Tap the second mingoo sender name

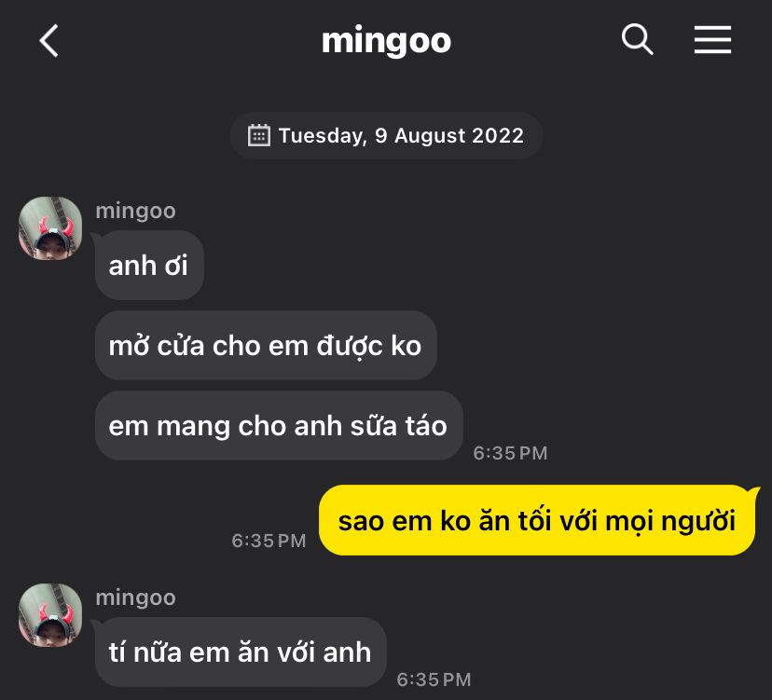click(135, 597)
